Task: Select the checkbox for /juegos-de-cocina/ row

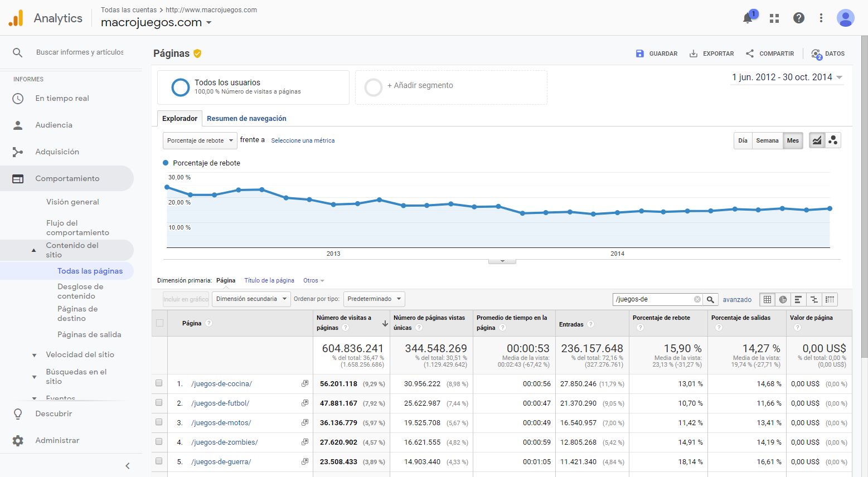Action: (159, 383)
